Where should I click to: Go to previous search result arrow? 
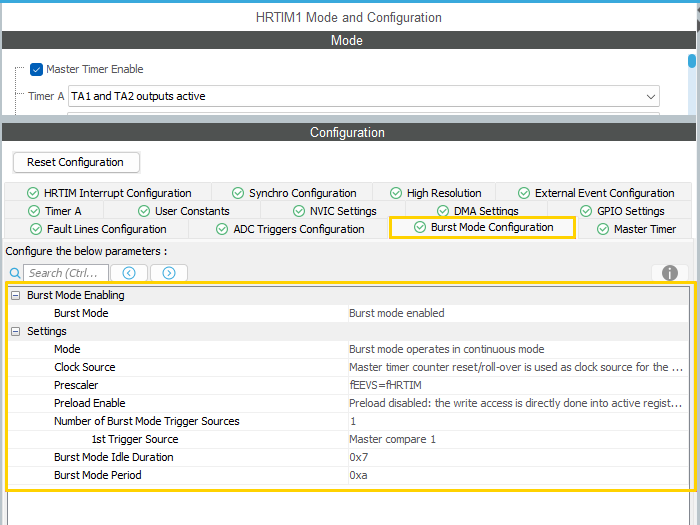pos(129,273)
